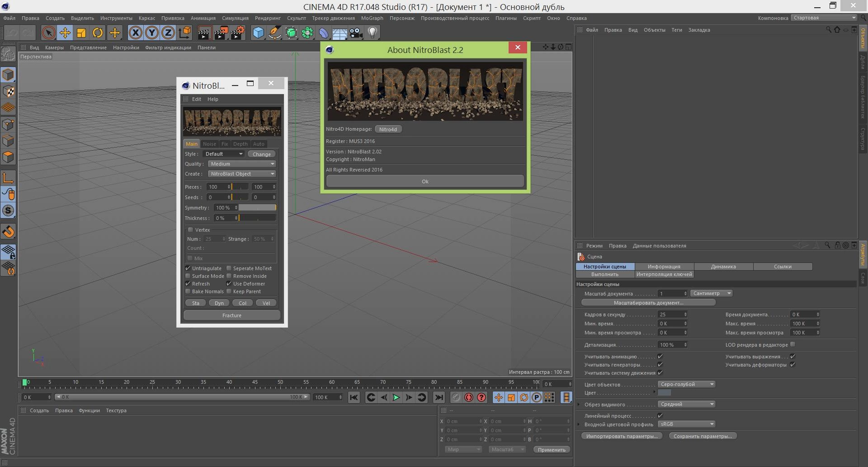
Task: Click Масштабировать документ button
Action: click(649, 303)
